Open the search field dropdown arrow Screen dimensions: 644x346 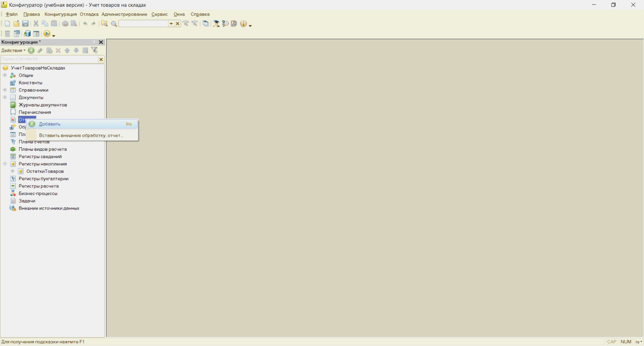[171, 24]
